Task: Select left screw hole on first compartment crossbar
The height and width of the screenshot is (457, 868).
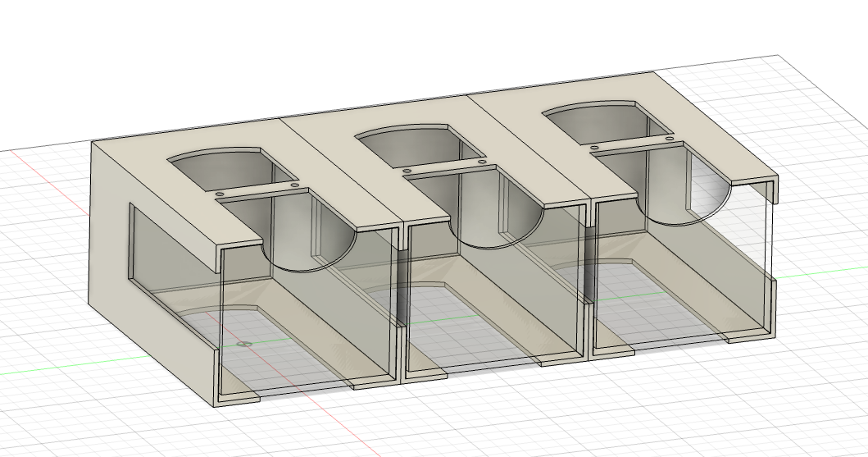Action: tap(219, 194)
